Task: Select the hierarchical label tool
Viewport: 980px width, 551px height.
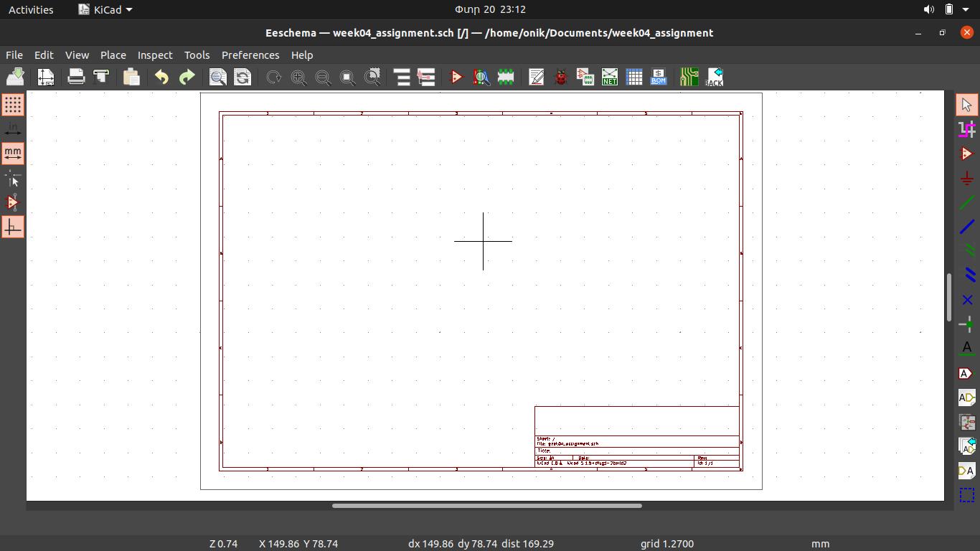Action: click(x=967, y=397)
